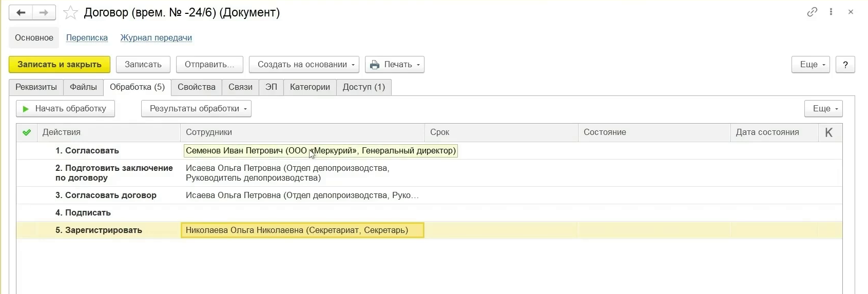
Task: Click the Начать обработку button
Action: point(65,109)
